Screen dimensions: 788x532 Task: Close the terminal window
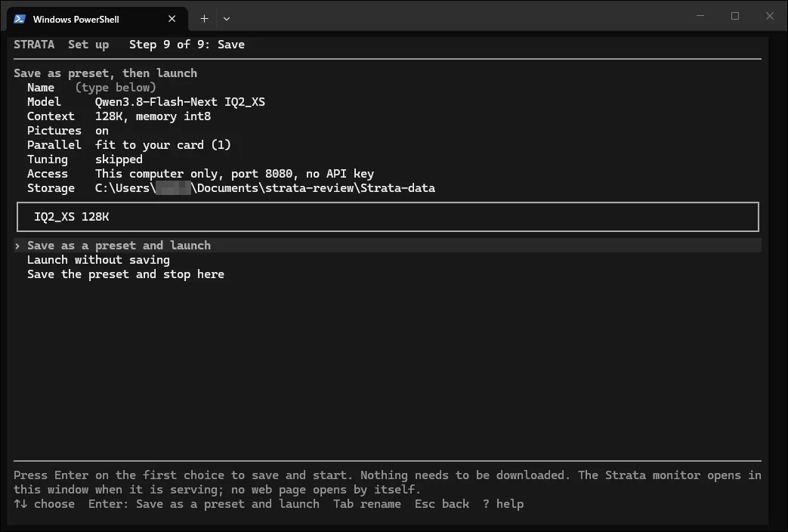[x=769, y=16]
